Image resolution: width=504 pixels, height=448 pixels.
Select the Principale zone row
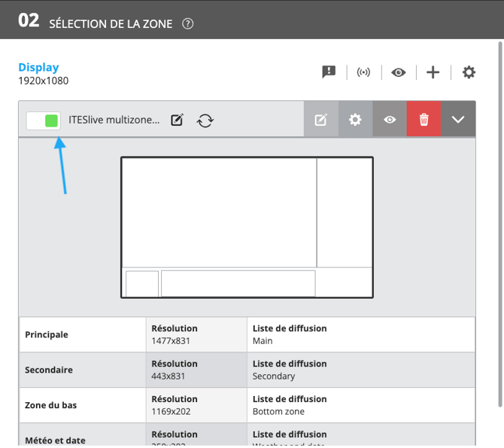[x=247, y=334]
